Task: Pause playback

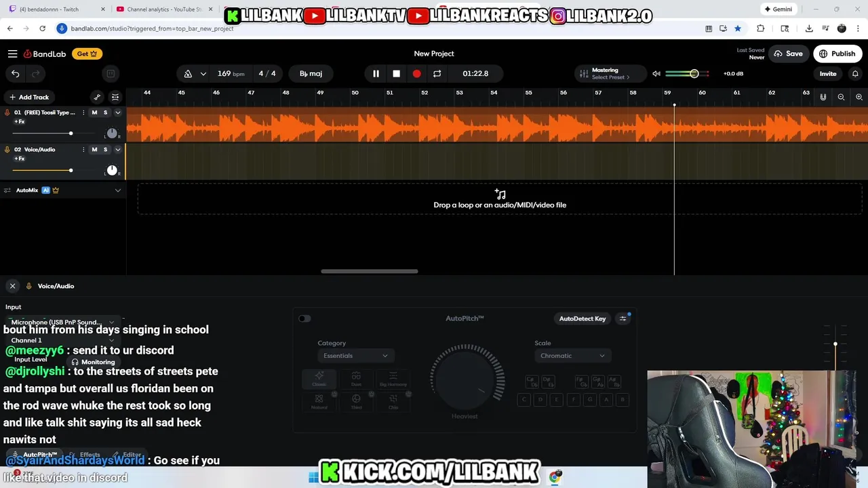Action: point(376,73)
